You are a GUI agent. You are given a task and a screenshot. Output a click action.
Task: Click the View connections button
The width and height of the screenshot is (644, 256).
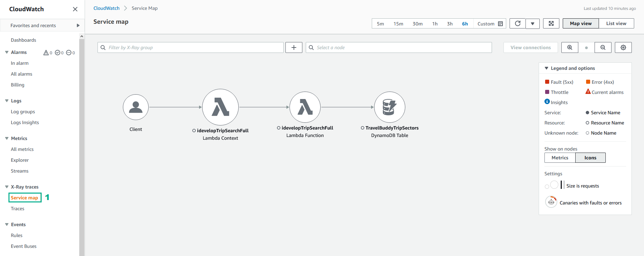[x=531, y=47]
